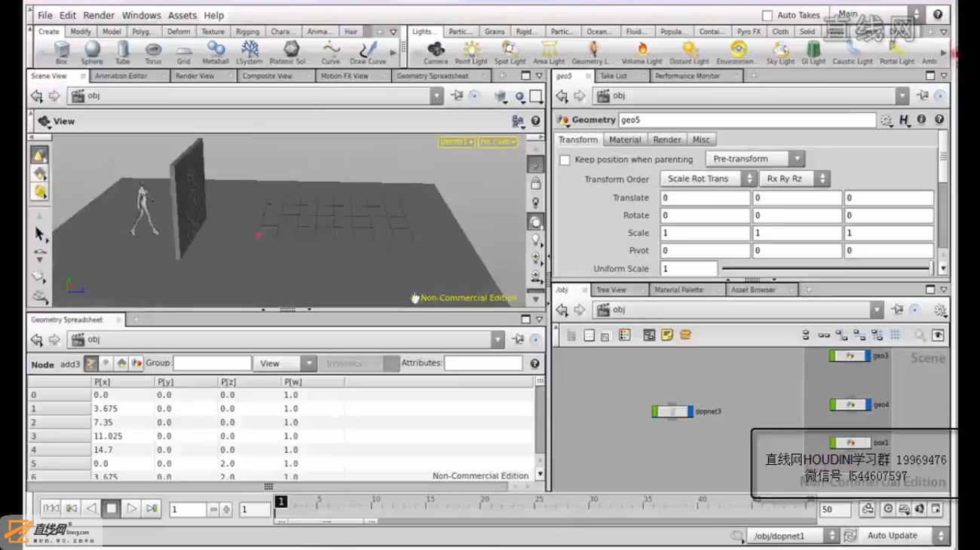Add a Sky Light from shelf
Viewport: 980px width, 550px height.
click(x=780, y=53)
